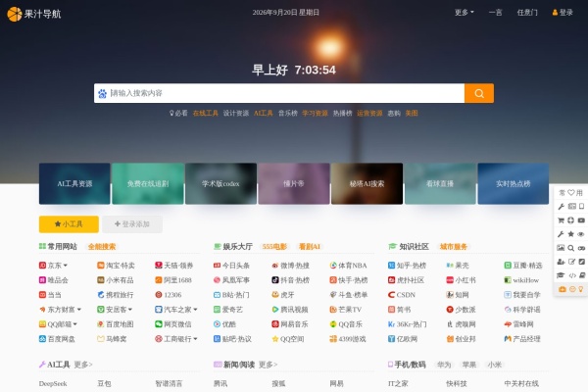The width and height of the screenshot is (588, 392).
Task: Open the AI工具资源 card
Action: (74, 184)
